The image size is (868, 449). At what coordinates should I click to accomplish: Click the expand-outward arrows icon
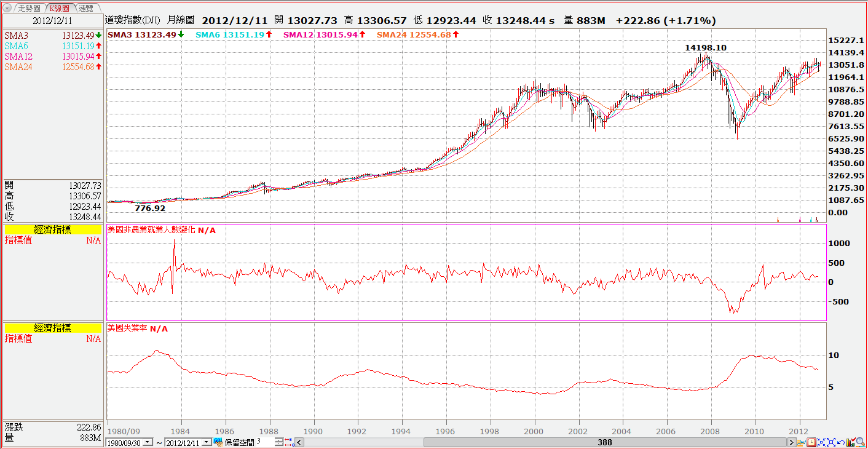831,442
